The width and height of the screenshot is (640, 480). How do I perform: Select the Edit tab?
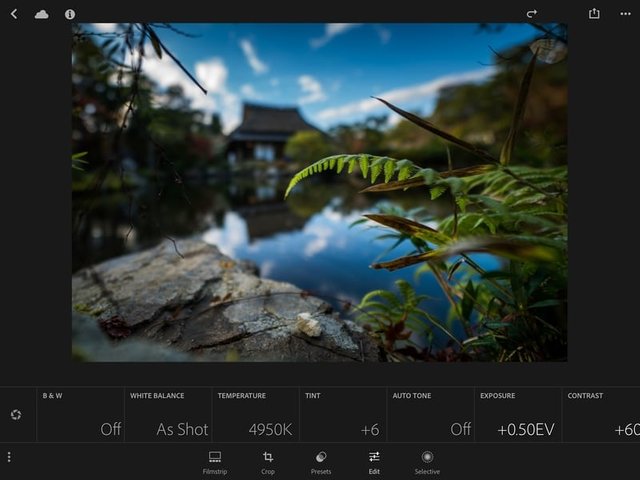(374, 462)
